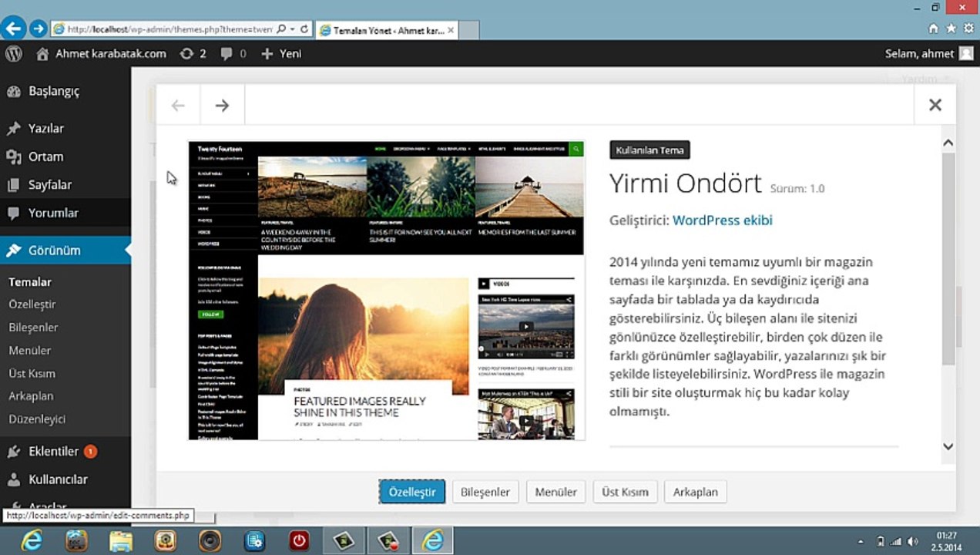Click the refresh icon in address bar

304,29
